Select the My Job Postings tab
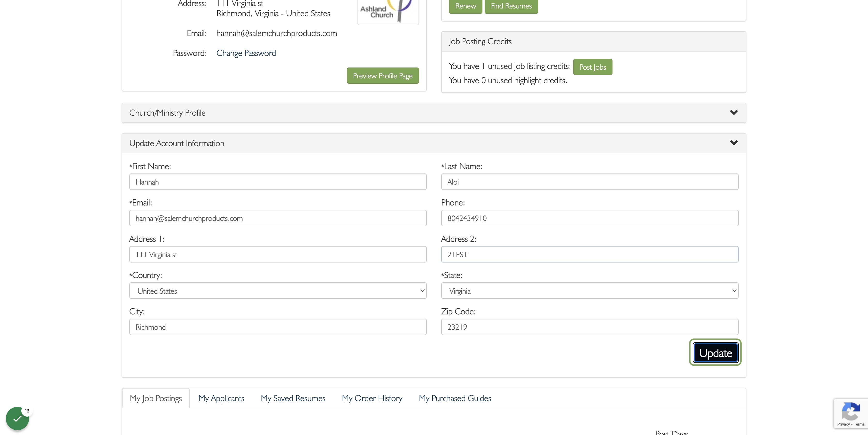This screenshot has width=868, height=435. 156,398
